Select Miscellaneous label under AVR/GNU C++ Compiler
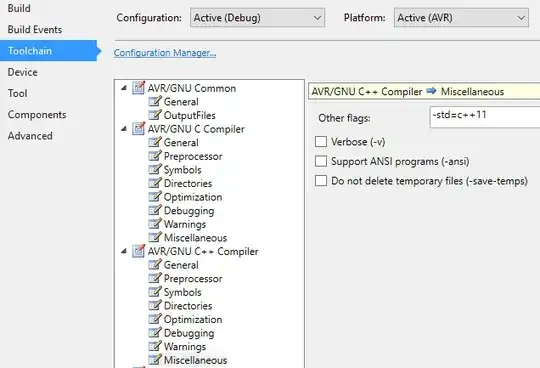The image size is (540, 368). 196,360
